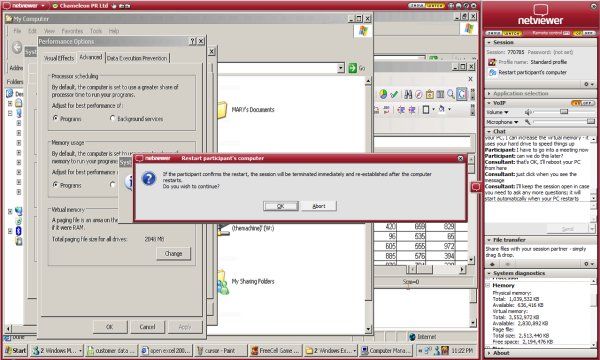Click Send button in Chat panel
Screen dimensions: 600x360
point(567,229)
